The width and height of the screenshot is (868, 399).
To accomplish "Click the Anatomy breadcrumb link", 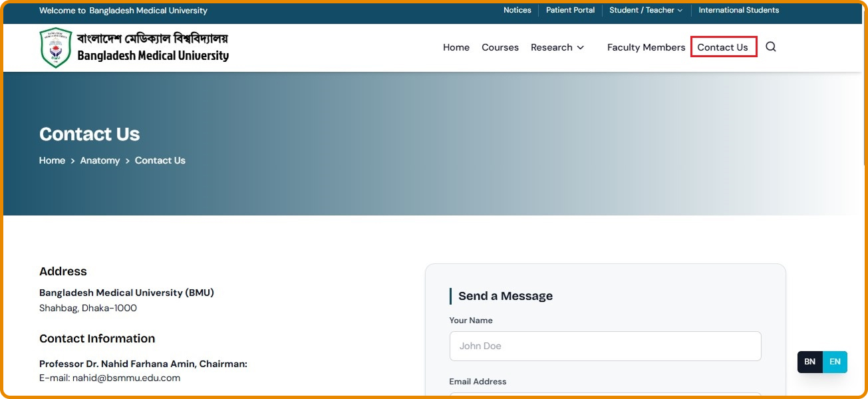I will (x=100, y=160).
